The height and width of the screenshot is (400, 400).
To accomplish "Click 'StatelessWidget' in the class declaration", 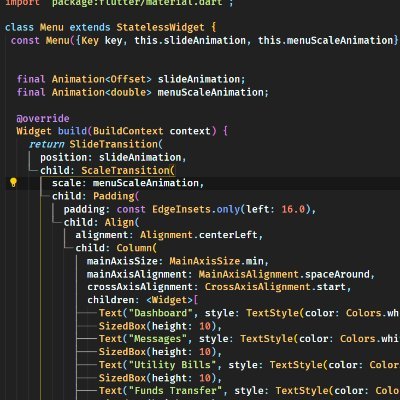I will point(160,27).
